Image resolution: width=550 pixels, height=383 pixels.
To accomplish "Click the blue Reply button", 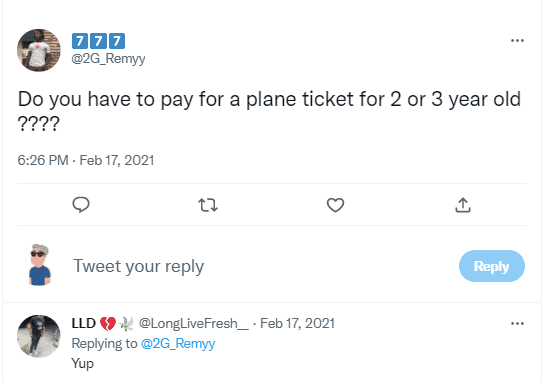I will click(x=491, y=266).
